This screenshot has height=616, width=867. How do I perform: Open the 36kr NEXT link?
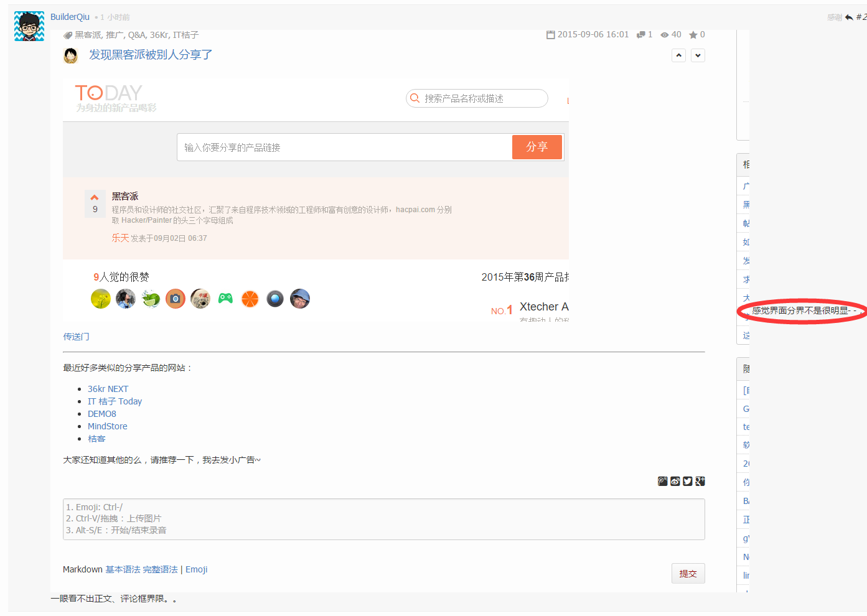[108, 389]
